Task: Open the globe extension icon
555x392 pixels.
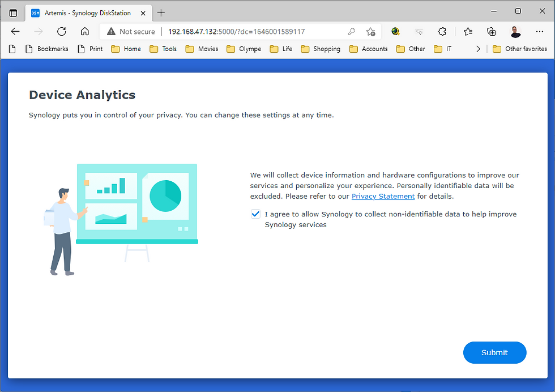Action: (x=395, y=32)
